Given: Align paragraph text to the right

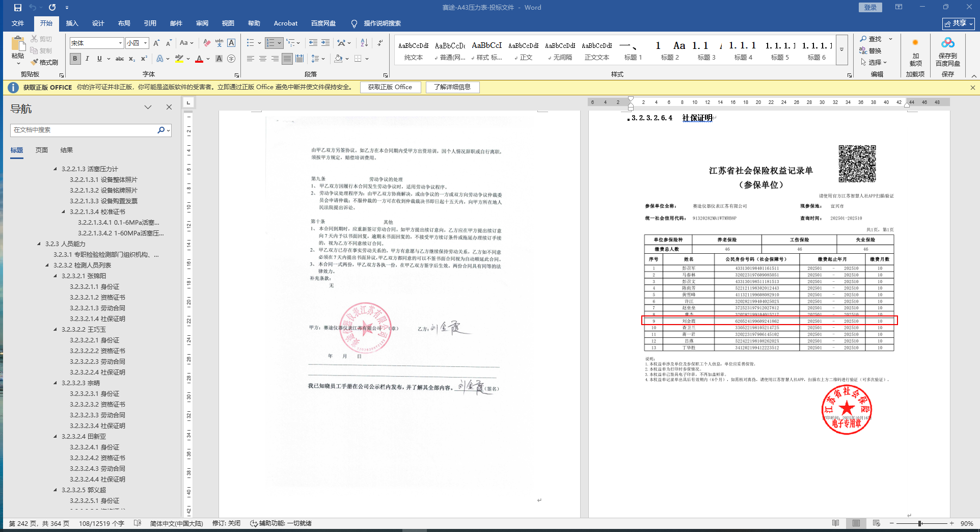Looking at the screenshot, I should (275, 59).
